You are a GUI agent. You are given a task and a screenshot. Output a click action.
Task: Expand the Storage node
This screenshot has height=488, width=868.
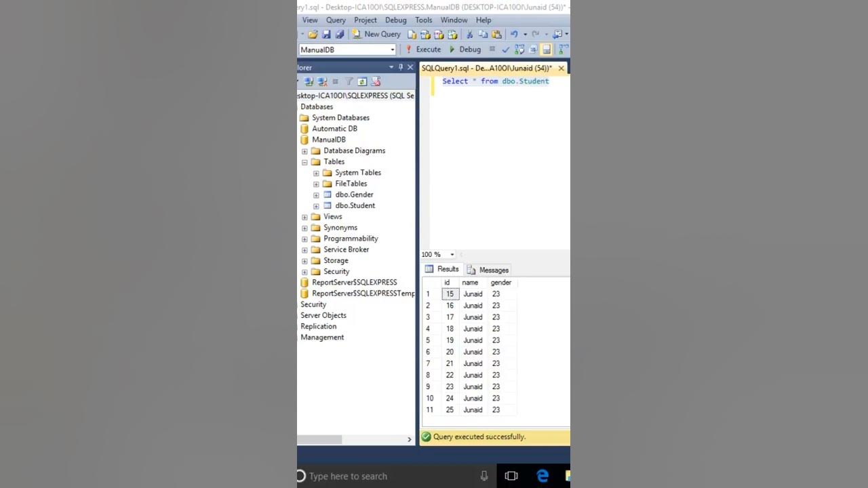click(304, 261)
